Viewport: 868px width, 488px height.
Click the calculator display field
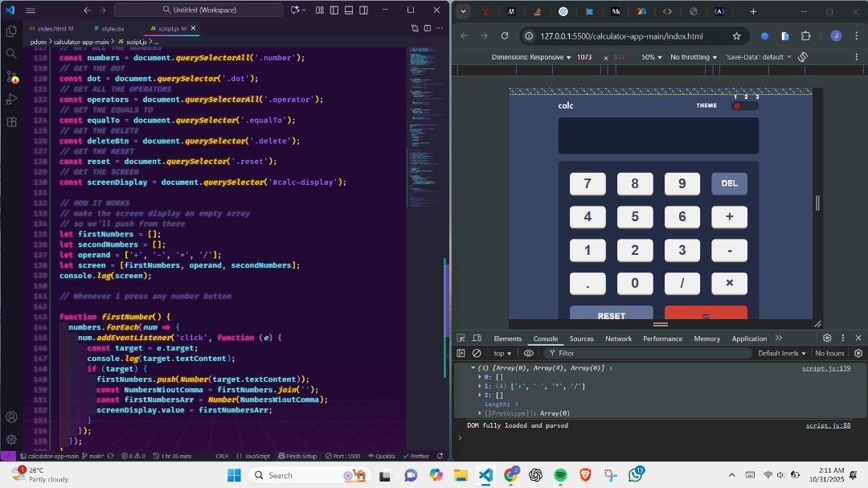[658, 136]
